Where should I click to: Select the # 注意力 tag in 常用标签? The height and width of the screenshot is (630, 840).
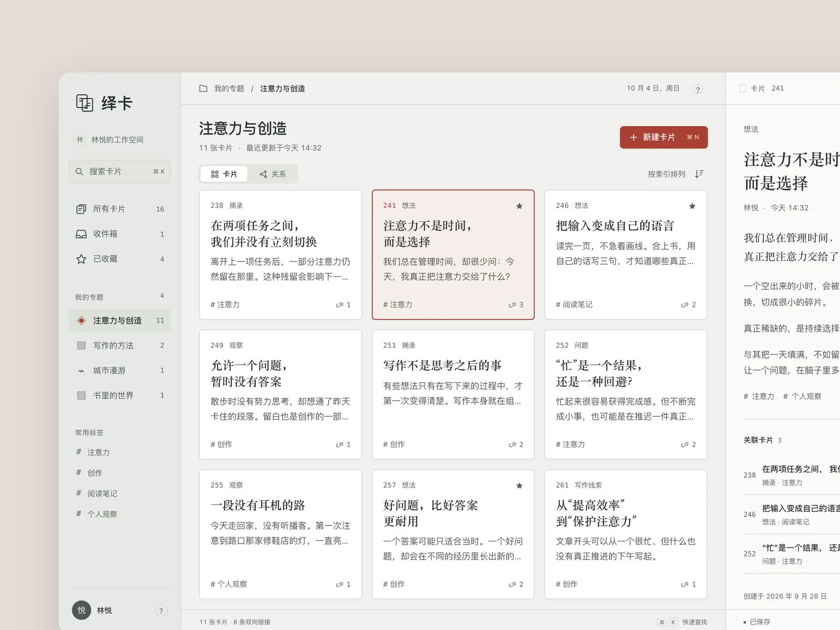click(x=93, y=452)
